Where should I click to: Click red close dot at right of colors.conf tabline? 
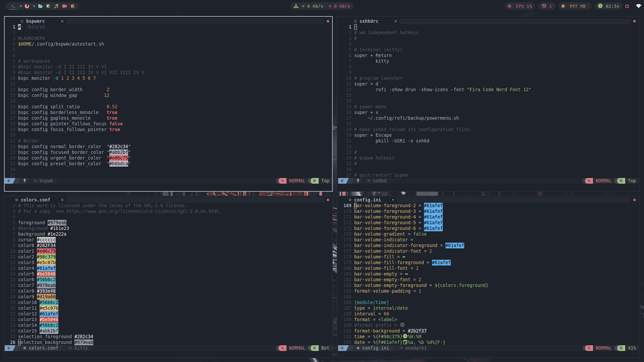328,200
